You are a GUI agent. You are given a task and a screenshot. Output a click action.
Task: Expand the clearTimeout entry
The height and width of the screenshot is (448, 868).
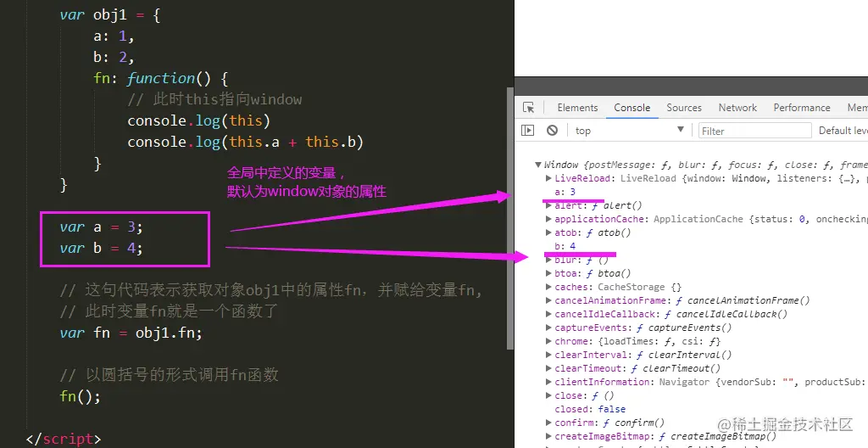click(548, 368)
